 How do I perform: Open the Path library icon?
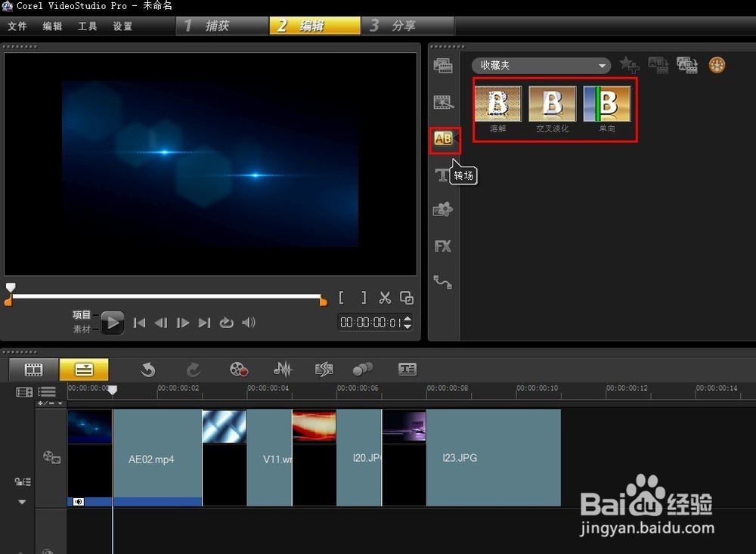click(x=442, y=282)
